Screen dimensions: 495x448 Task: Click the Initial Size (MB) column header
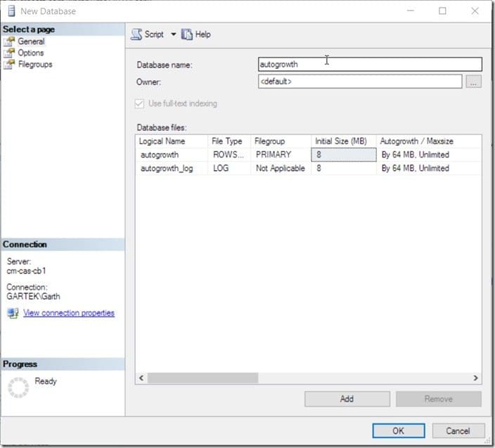click(344, 141)
